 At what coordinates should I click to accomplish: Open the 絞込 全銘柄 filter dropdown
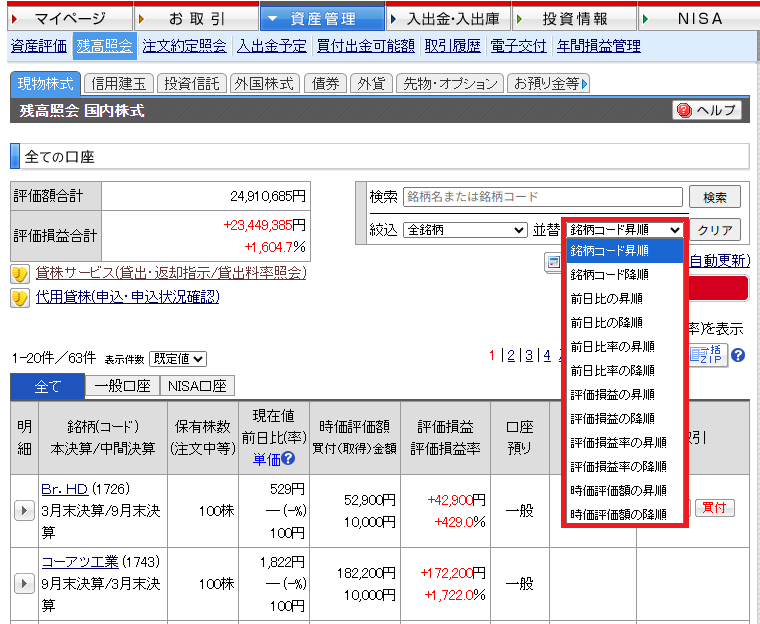(x=464, y=230)
